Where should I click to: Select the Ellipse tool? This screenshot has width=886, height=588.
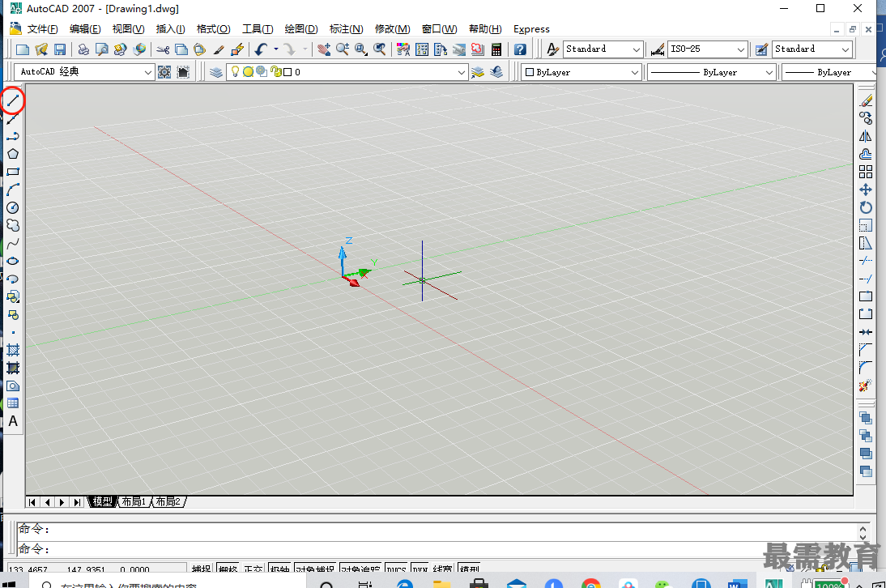(13, 261)
